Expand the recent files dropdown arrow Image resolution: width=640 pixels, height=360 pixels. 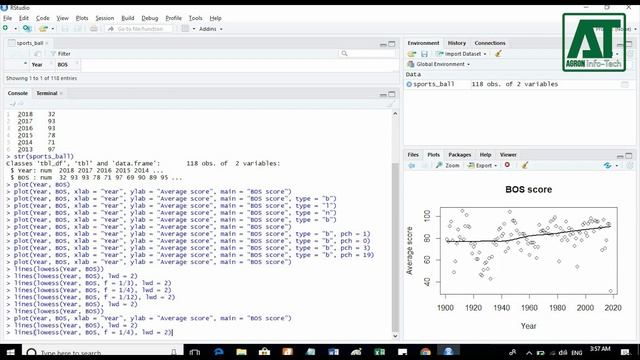pyautogui.click(x=53, y=29)
